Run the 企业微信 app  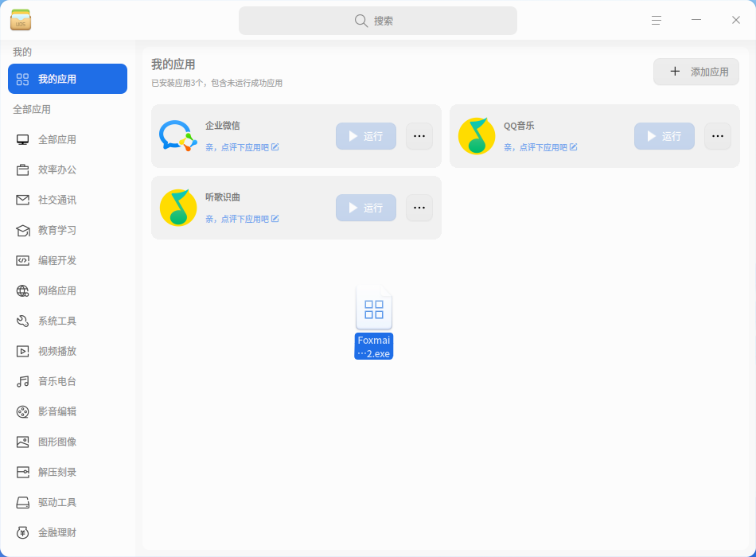coord(366,136)
